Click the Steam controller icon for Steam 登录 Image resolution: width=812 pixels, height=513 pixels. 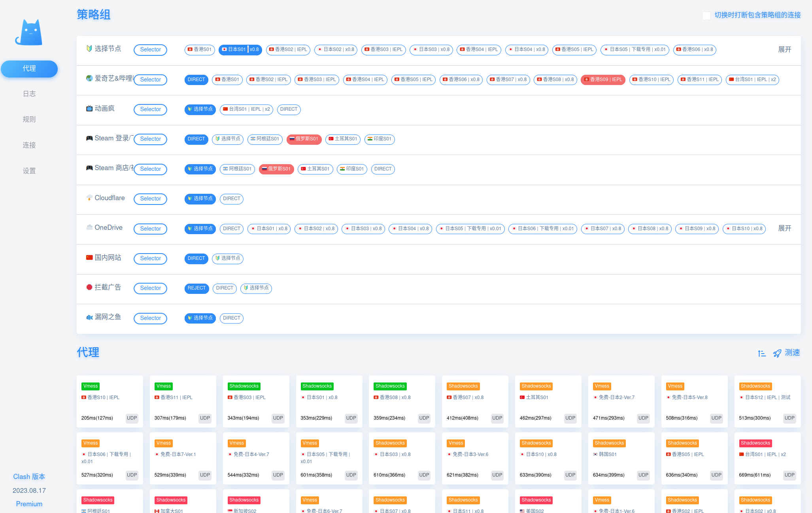(89, 138)
